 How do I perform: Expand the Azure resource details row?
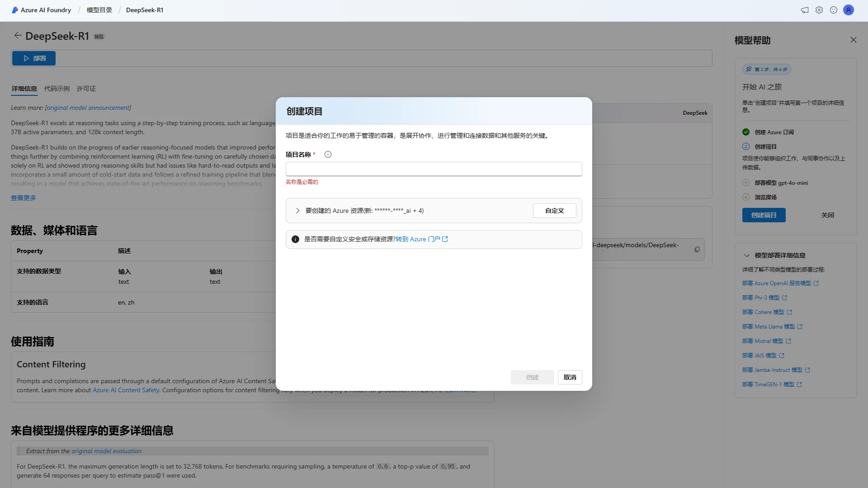coord(297,211)
